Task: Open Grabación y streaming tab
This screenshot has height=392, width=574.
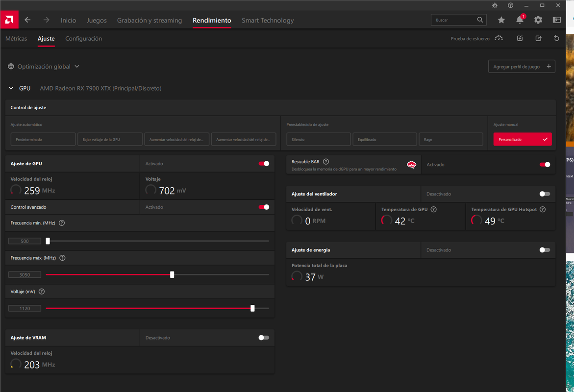Action: pyautogui.click(x=150, y=21)
